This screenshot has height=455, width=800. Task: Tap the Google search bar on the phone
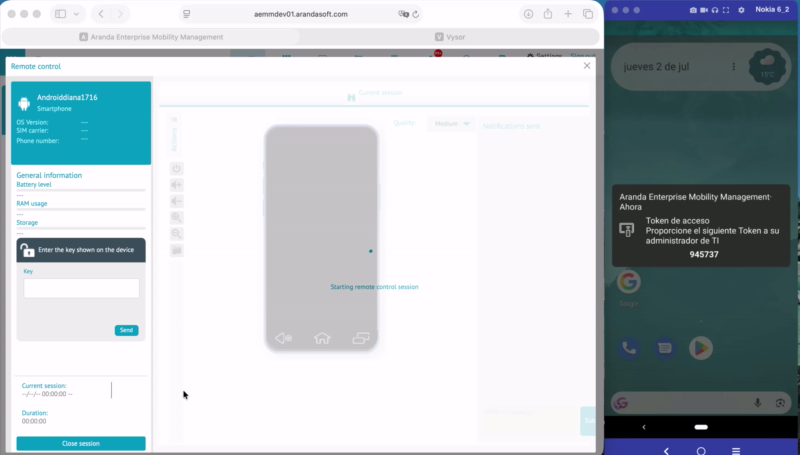701,403
